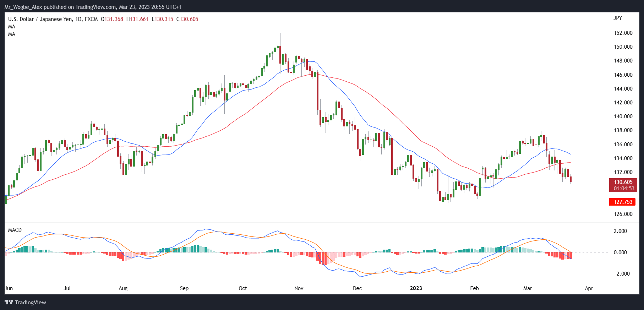Click the MACD 2.000 scale value
The width and height of the screenshot is (644, 310).
(620, 231)
